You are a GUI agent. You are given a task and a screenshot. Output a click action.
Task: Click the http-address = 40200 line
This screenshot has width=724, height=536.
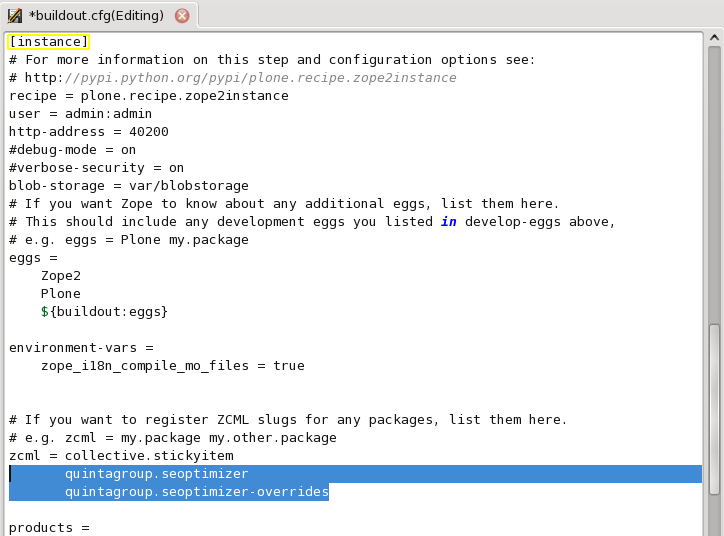coord(89,132)
